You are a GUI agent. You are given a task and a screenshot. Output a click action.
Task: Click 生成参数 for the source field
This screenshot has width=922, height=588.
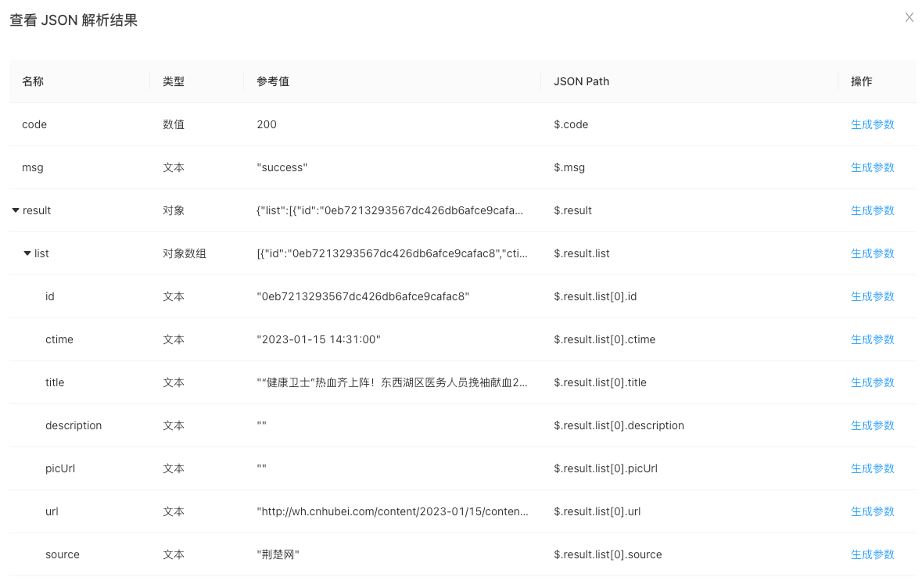[x=872, y=554]
